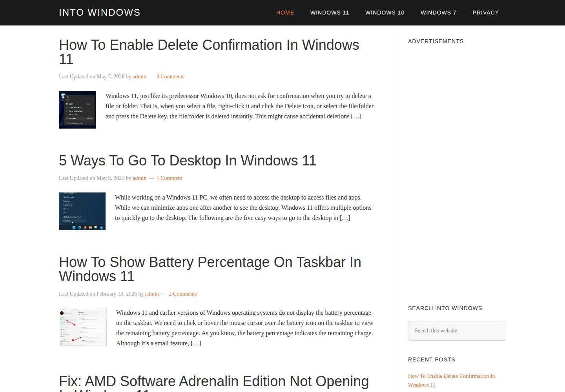View the 2 Comments link
This screenshot has width=565, height=392.
click(x=183, y=294)
